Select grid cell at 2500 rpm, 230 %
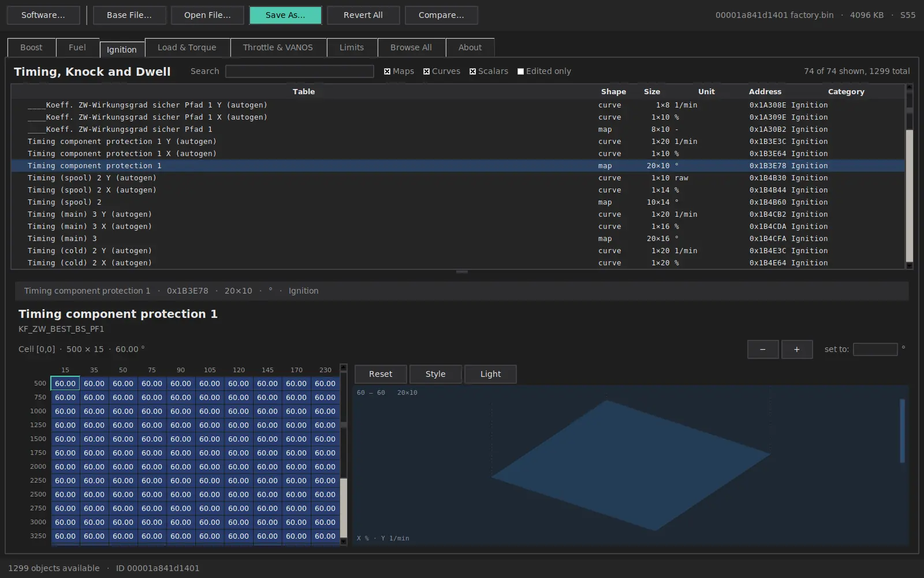 click(x=325, y=494)
